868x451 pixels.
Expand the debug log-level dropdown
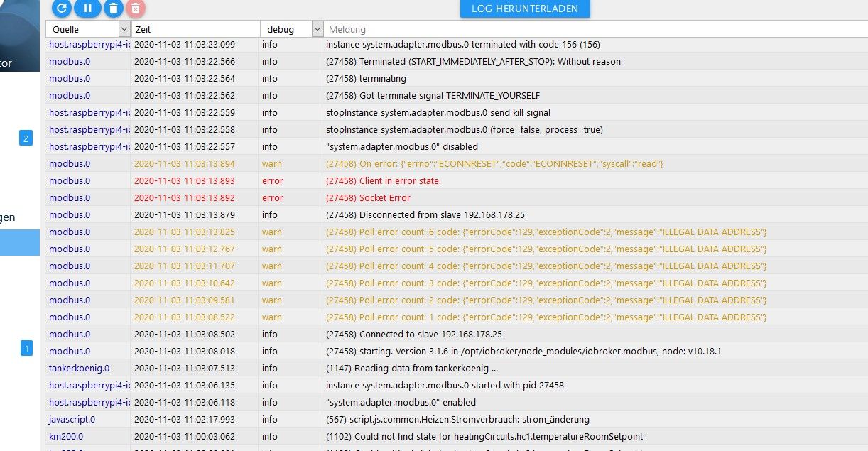(318, 29)
